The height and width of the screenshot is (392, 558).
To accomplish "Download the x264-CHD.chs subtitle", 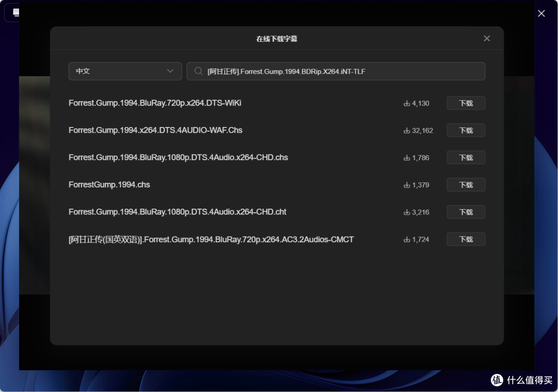I will coord(466,158).
